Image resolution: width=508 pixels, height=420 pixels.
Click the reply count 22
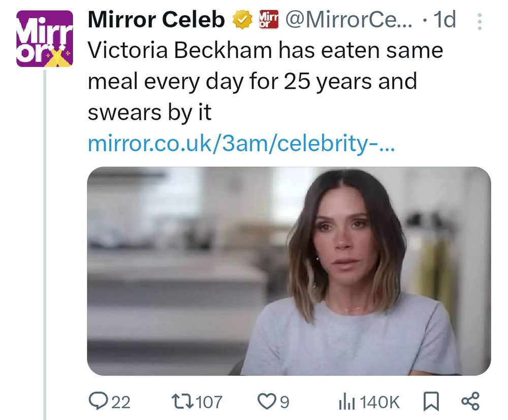[120, 402]
